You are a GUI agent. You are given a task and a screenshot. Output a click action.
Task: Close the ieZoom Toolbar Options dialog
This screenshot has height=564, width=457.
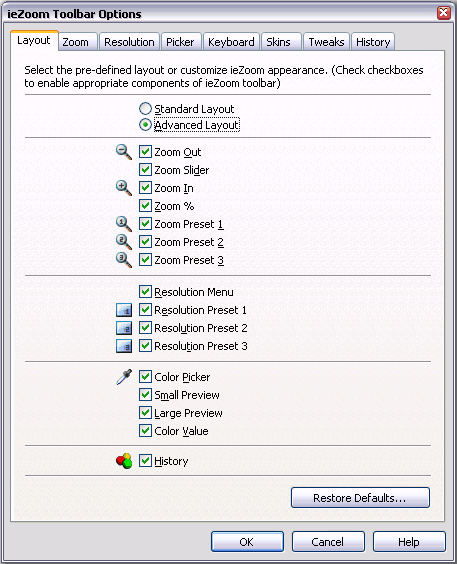point(444,13)
